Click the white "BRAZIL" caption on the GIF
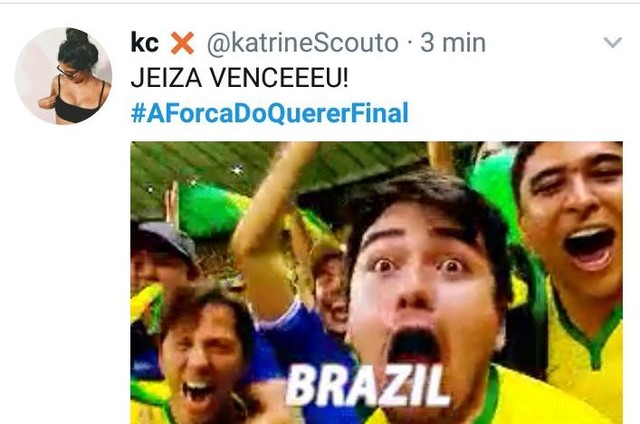 (x=367, y=385)
